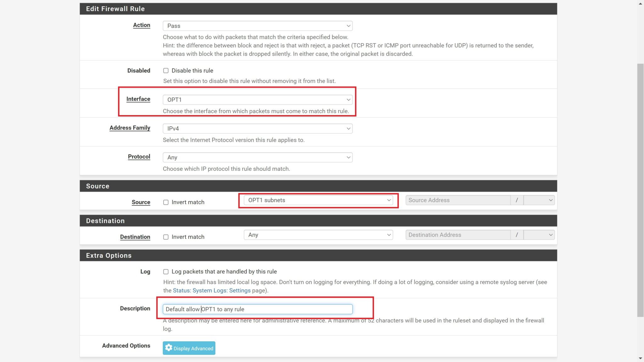Enable the Disable this rule checkbox
Screen dimensions: 644x362
click(x=166, y=70)
